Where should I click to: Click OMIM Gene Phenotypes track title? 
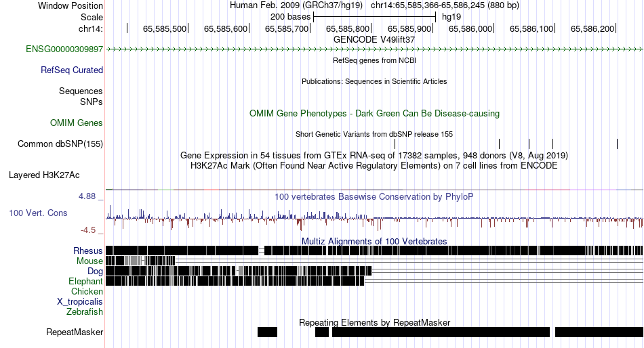tap(374, 114)
